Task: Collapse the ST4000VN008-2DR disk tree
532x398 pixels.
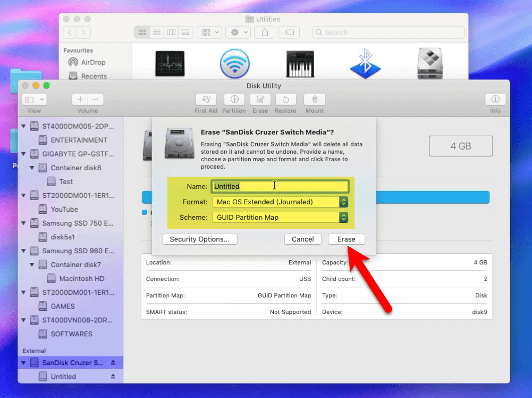Action: (23, 320)
